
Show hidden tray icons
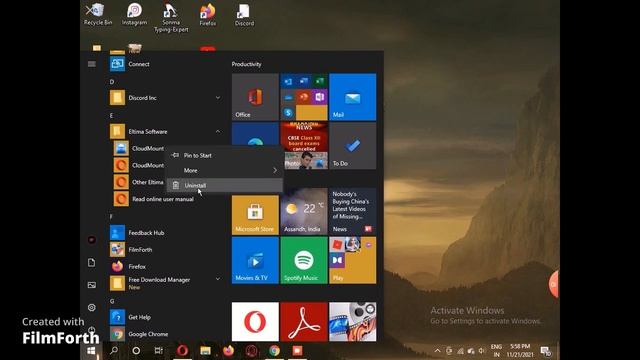pyautogui.click(x=437, y=351)
